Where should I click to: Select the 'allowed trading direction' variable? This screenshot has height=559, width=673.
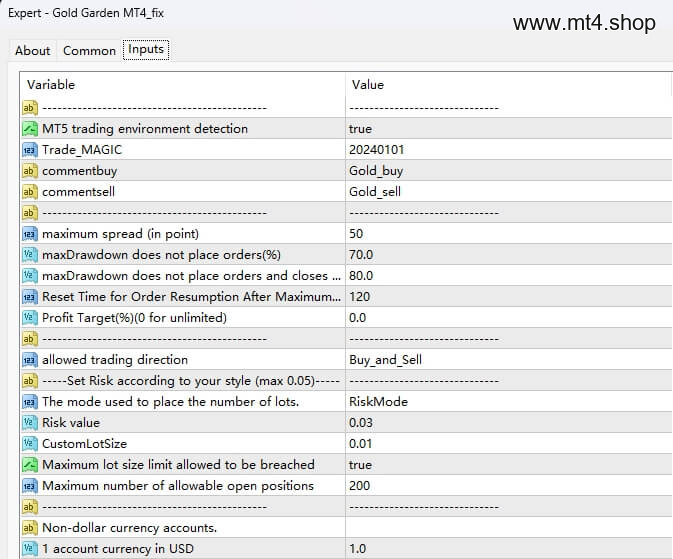coord(115,360)
